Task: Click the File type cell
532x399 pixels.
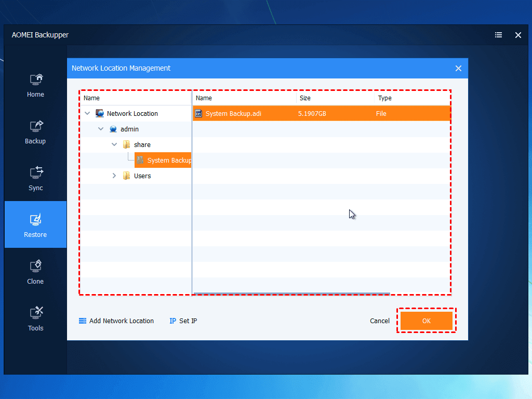Action: 381,114
